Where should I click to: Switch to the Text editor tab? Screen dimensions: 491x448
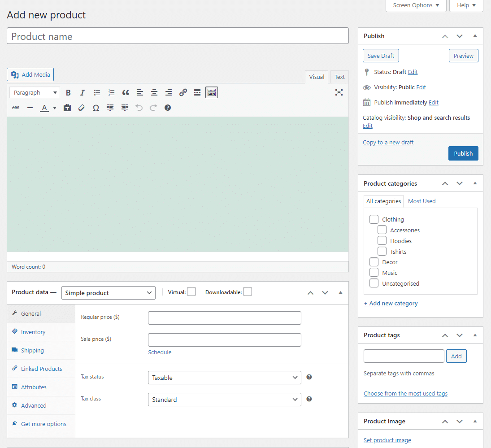pos(339,77)
